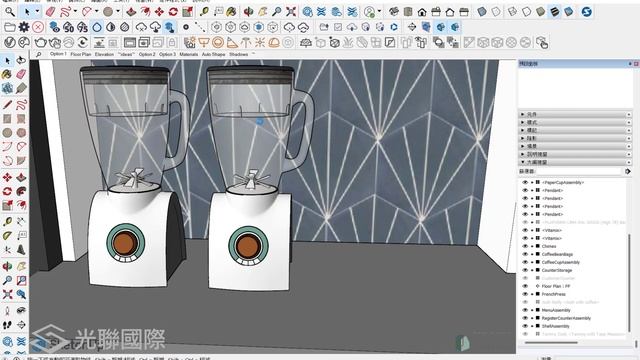The width and height of the screenshot is (640, 360).
Task: Switch to Option 2 scene tab
Action: click(x=147, y=54)
